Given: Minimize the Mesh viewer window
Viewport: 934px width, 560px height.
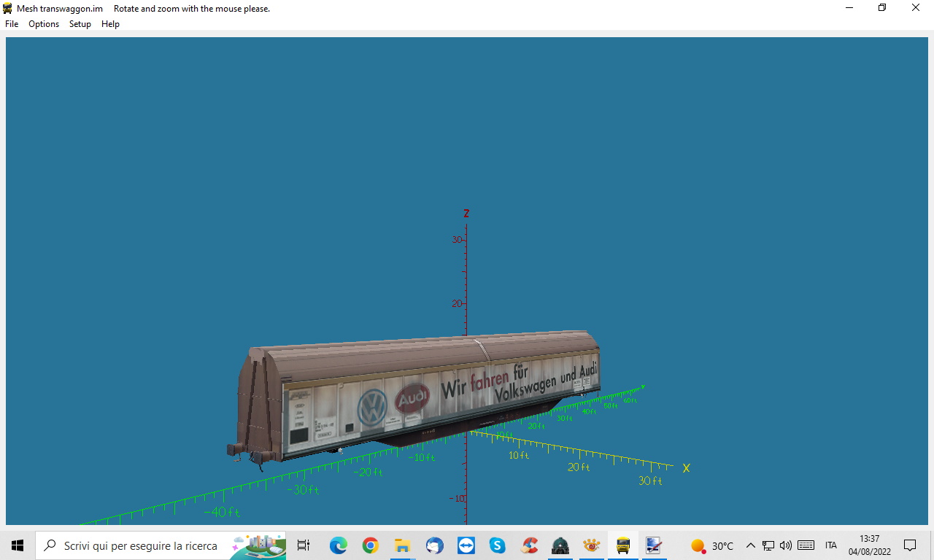Looking at the screenshot, I should [849, 8].
